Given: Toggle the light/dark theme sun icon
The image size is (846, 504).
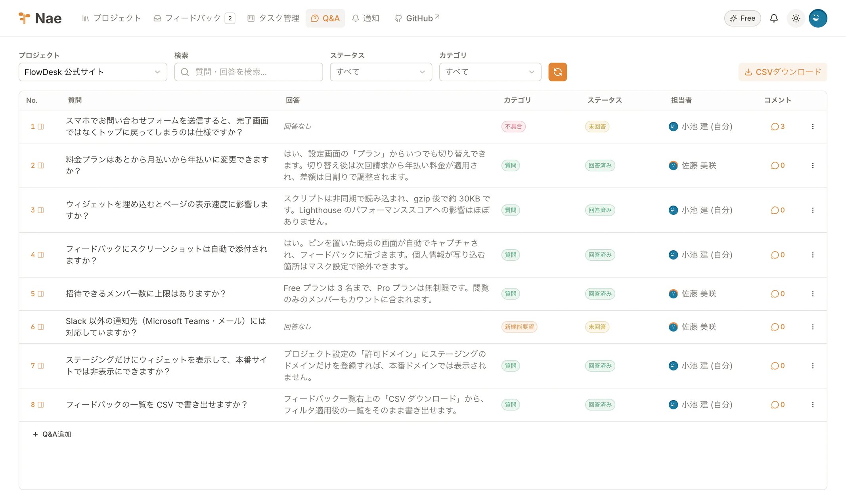Looking at the screenshot, I should [x=796, y=18].
